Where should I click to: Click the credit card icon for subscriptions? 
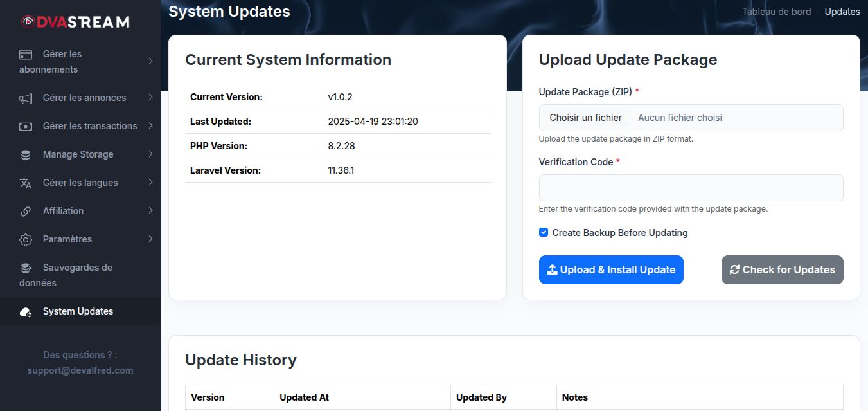coord(26,54)
